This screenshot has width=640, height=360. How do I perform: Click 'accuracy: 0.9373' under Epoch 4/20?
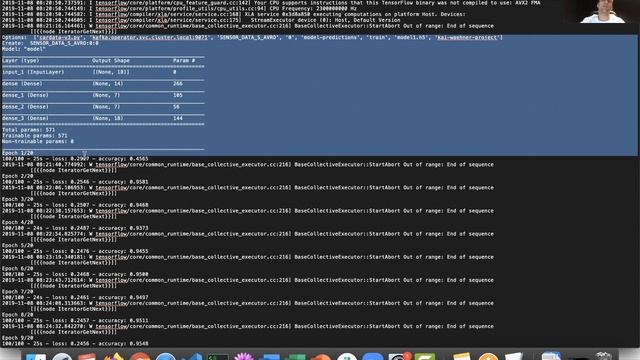pyautogui.click(x=123, y=228)
